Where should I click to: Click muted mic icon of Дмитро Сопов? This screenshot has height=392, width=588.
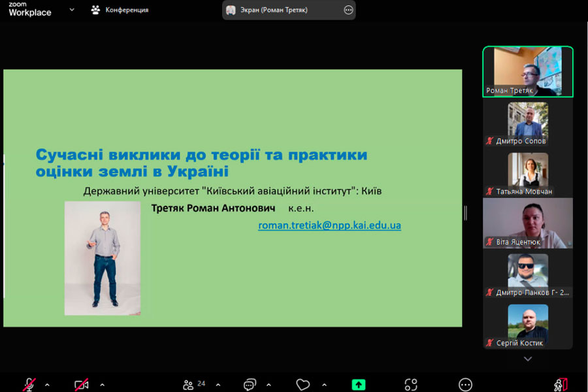[x=489, y=141]
